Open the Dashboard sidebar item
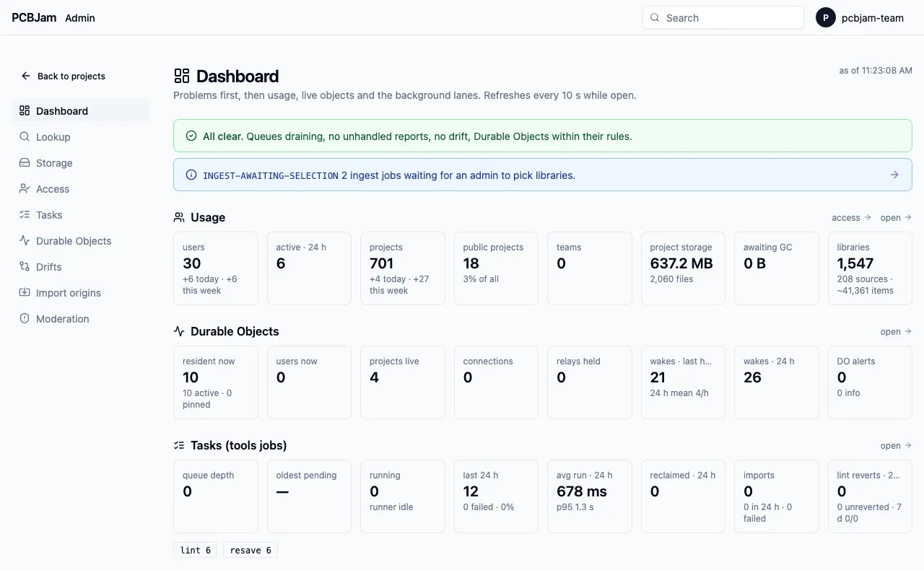924x570 pixels. (82, 110)
